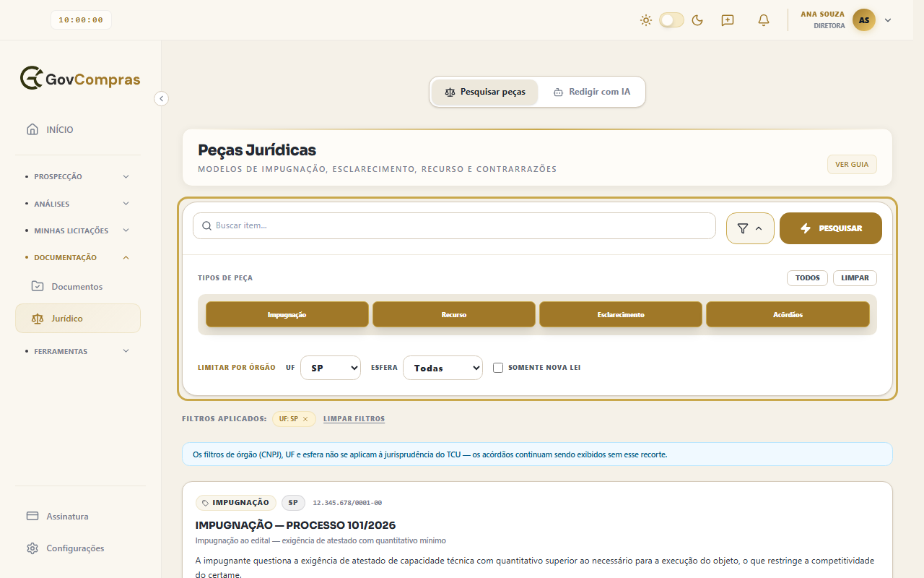Click the Pesquisar button
Image resolution: width=924 pixels, height=578 pixels.
tap(831, 228)
